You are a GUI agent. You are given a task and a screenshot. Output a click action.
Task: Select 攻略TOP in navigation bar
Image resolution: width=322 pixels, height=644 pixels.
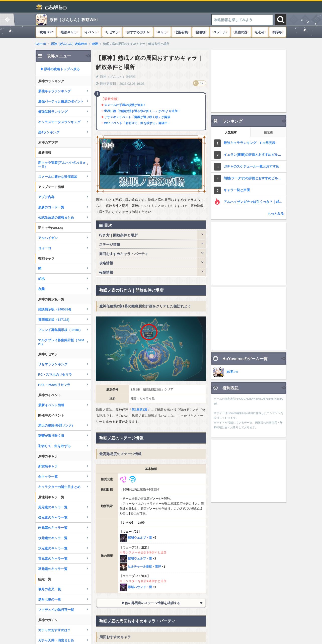click(46, 32)
